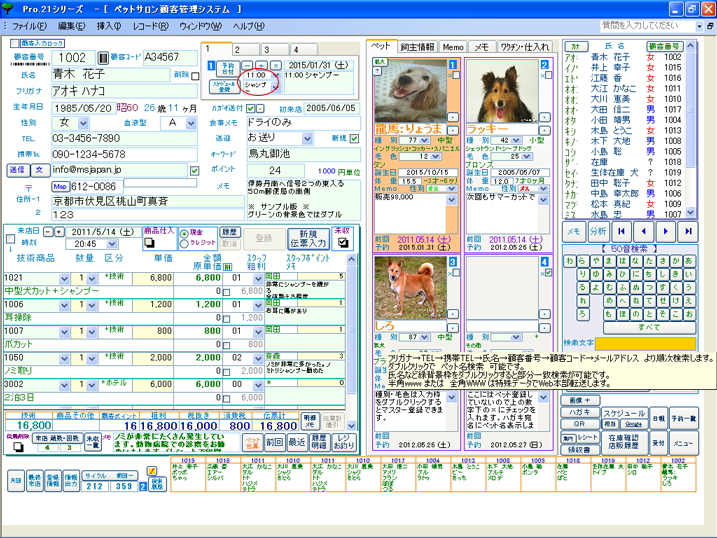Click the shiba dog しろ photo thumbnail
The height and width of the screenshot is (538, 717).
pyautogui.click(x=411, y=288)
